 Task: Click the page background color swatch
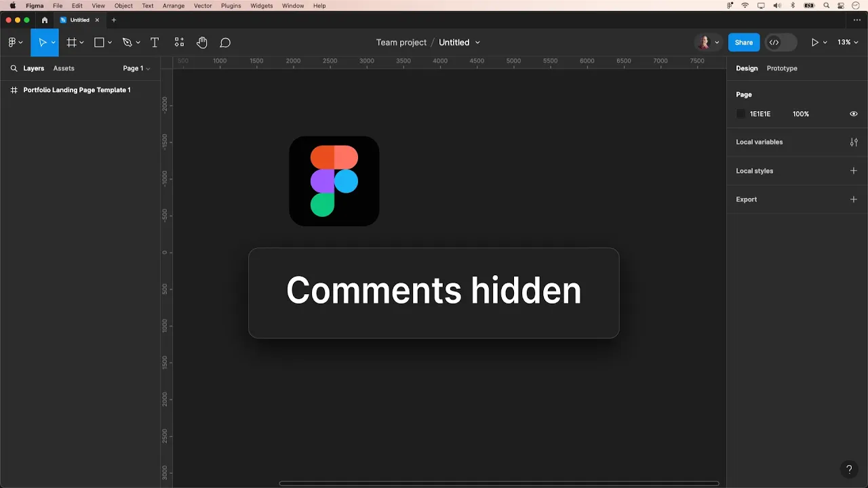[x=741, y=114]
